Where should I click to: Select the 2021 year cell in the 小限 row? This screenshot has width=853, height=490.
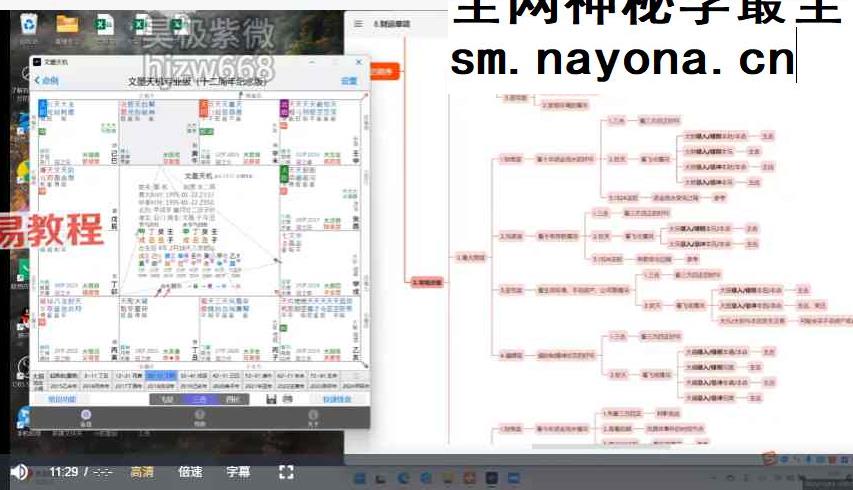(x=259, y=386)
